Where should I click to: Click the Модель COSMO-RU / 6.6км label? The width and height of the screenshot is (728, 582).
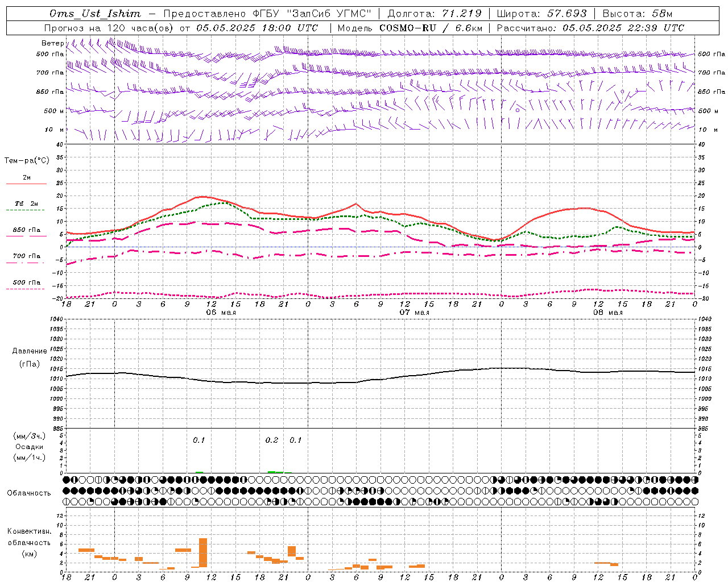pyautogui.click(x=409, y=28)
